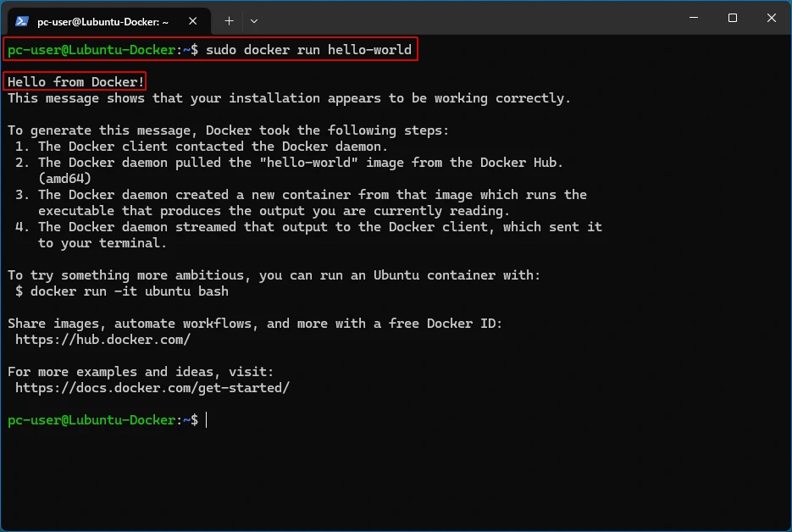Click the 'Hello from Docker!' output line

point(76,82)
